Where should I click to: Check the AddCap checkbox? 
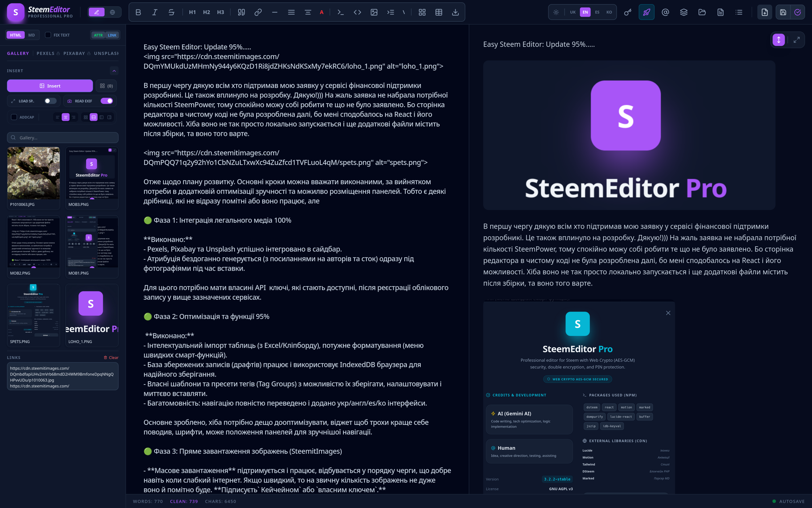pos(14,117)
